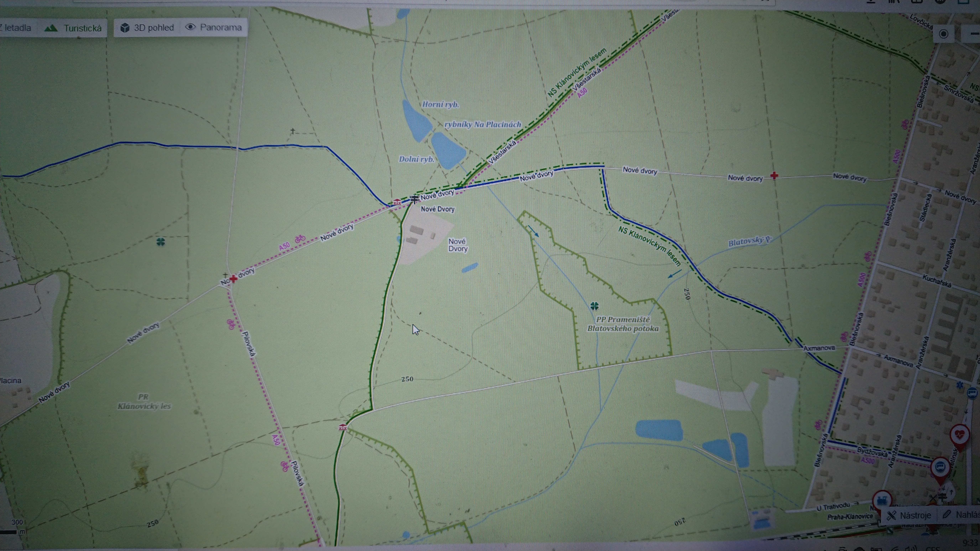Click the bicycle icon on Blešnovská near A500 top
The height and width of the screenshot is (551, 980).
(905, 124)
